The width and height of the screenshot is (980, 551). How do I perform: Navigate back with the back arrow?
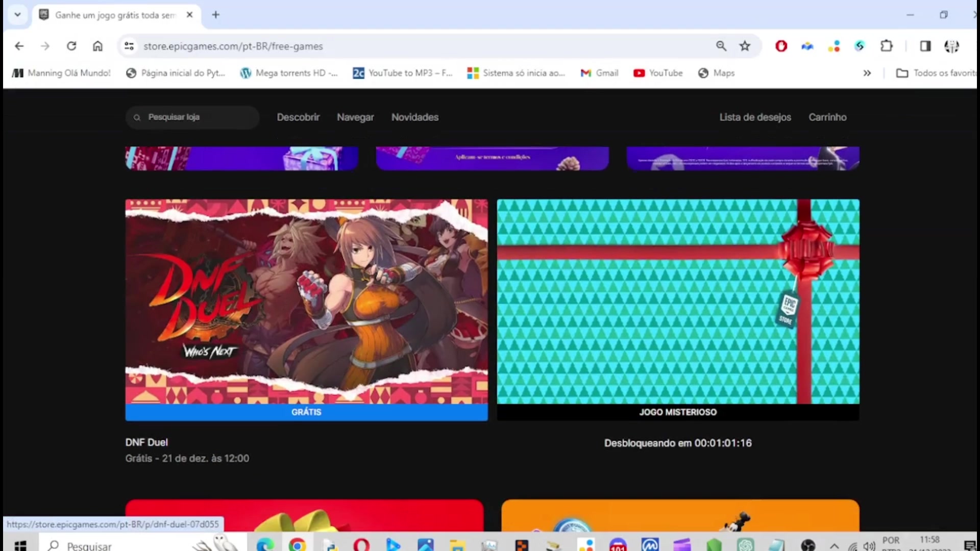coord(19,46)
